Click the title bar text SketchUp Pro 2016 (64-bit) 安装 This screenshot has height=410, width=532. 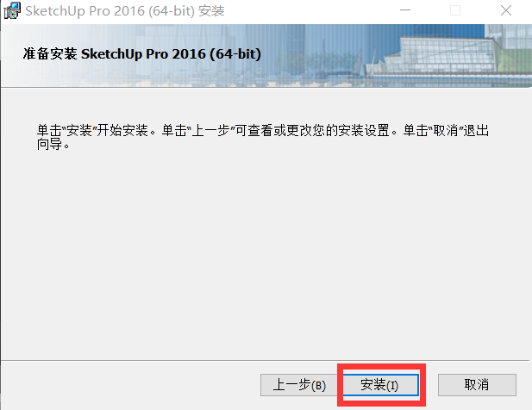[x=125, y=11]
